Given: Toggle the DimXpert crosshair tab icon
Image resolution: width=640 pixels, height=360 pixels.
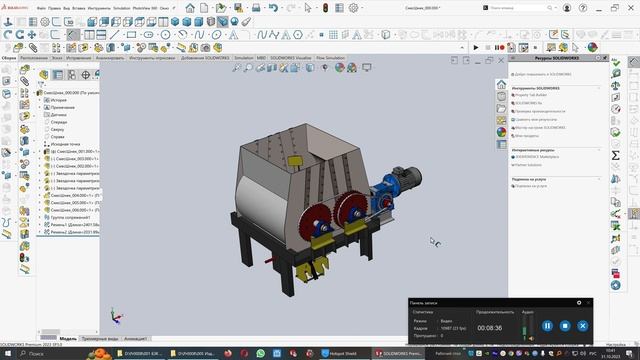Looking at the screenshot, I should coord(86,75).
